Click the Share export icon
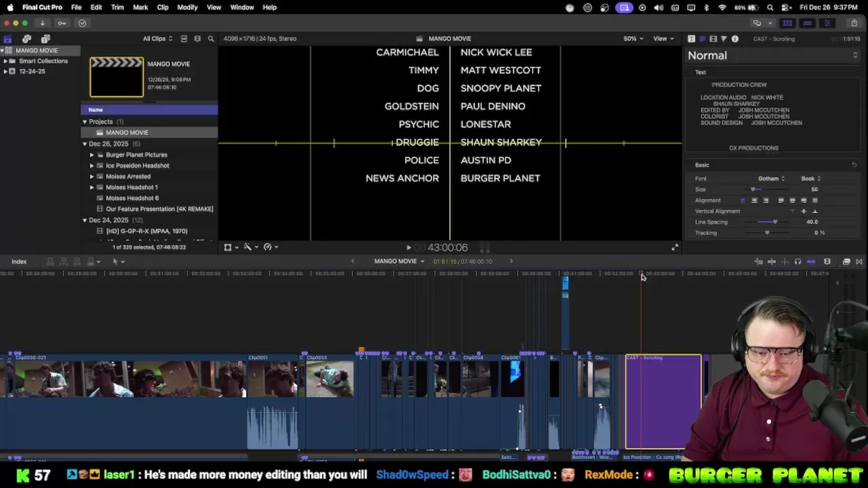The height and width of the screenshot is (488, 868). pos(854,23)
